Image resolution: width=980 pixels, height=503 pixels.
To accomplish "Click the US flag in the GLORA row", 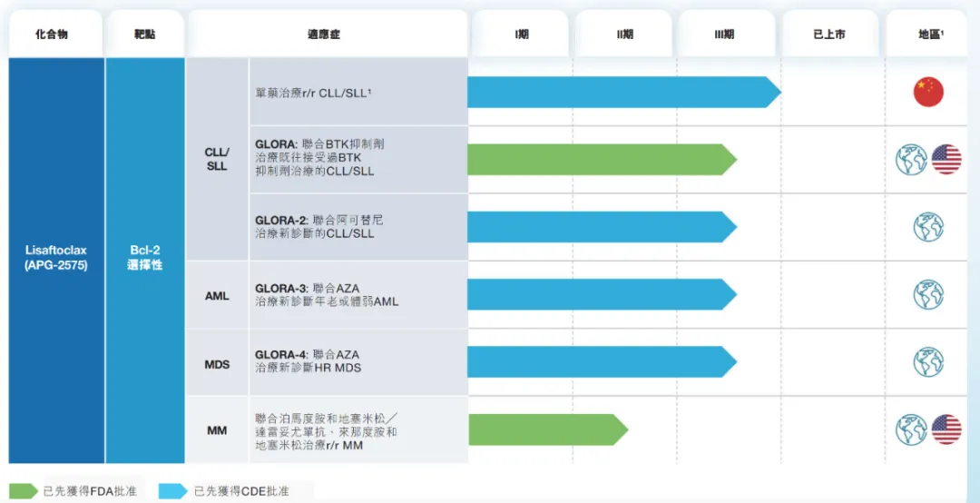I will (x=946, y=160).
